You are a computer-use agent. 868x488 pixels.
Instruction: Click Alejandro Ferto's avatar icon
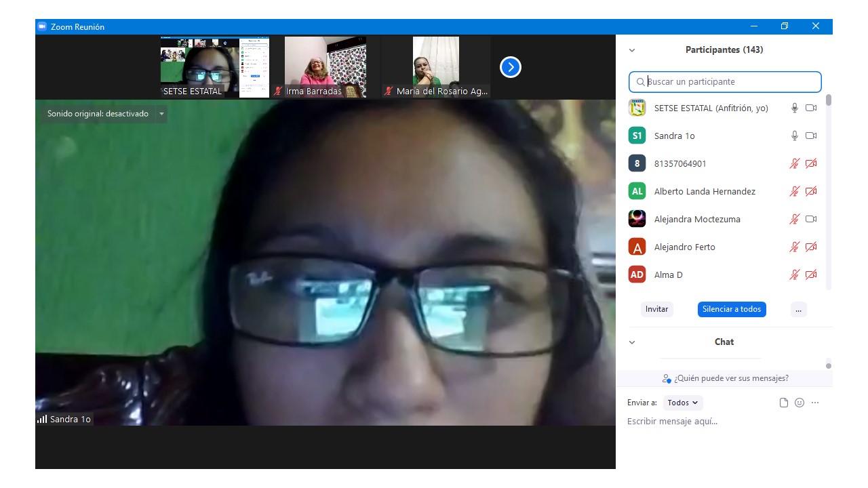point(637,247)
